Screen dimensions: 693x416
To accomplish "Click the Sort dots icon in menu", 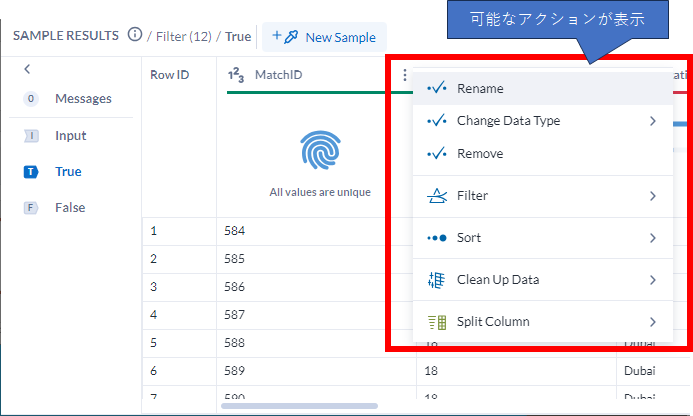I will pyautogui.click(x=435, y=238).
